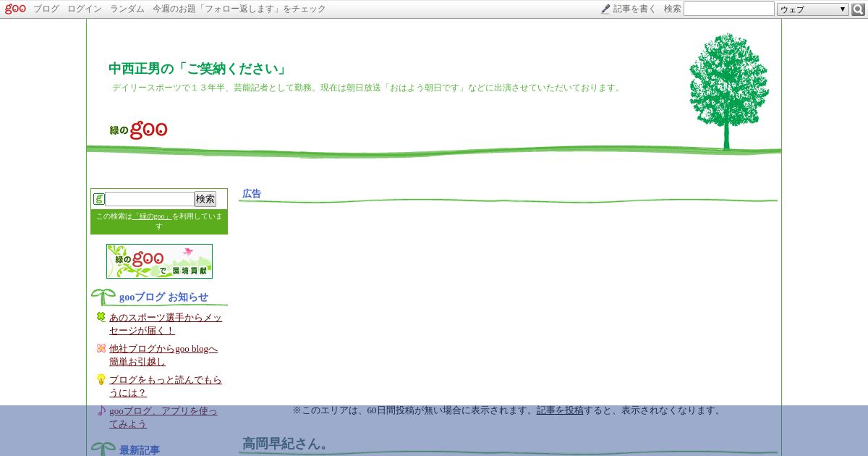The width and height of the screenshot is (868, 456).
Task: Click the 最新記事 sidebar heading
Action: click(x=140, y=450)
